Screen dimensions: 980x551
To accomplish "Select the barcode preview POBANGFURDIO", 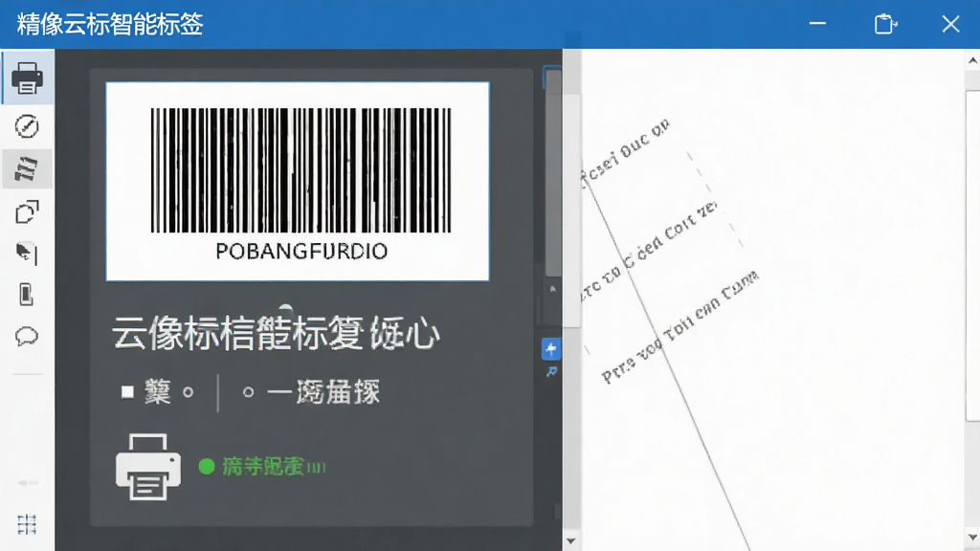I will pos(298,181).
